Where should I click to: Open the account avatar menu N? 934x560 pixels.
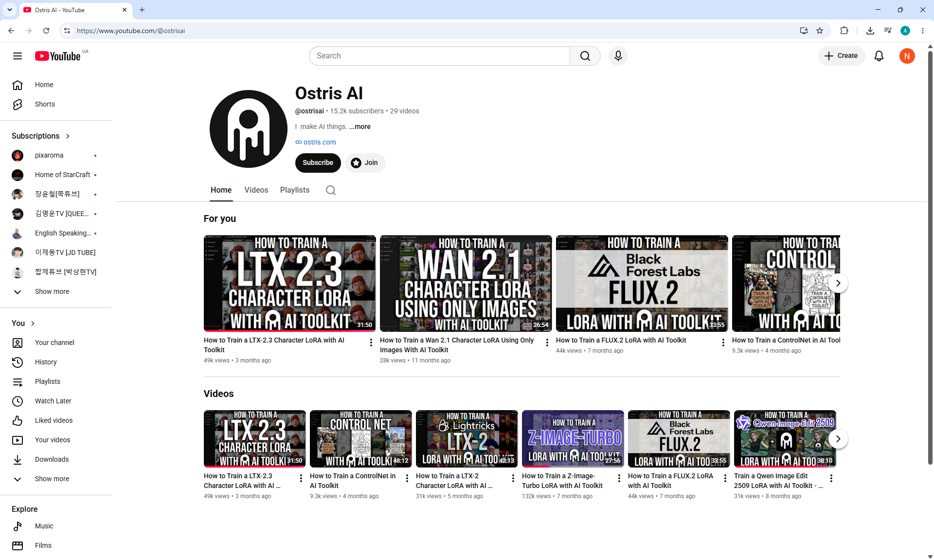907,56
